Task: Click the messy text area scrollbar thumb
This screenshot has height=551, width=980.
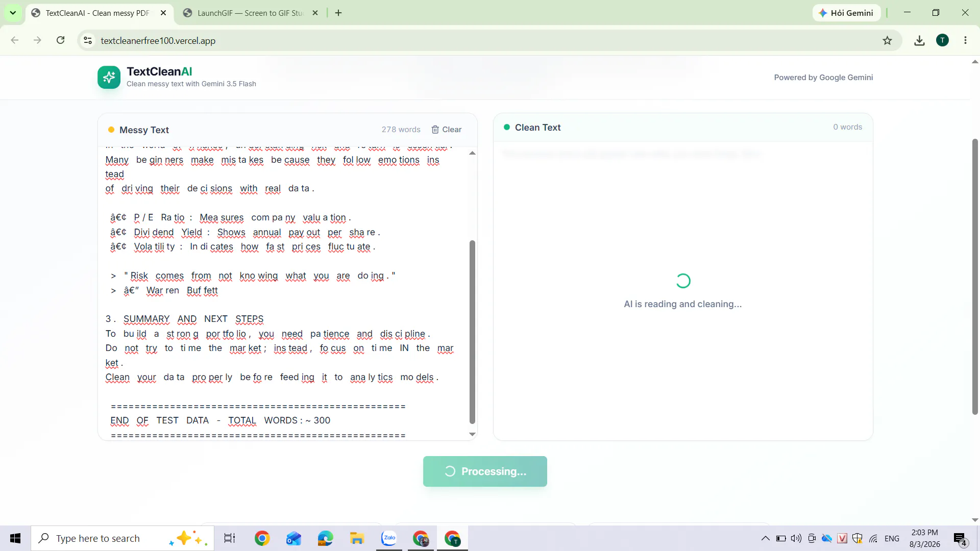Action: coord(472,332)
